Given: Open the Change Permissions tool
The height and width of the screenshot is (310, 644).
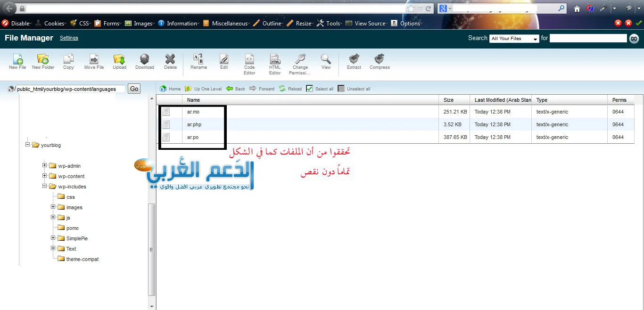Looking at the screenshot, I should click(x=300, y=59).
